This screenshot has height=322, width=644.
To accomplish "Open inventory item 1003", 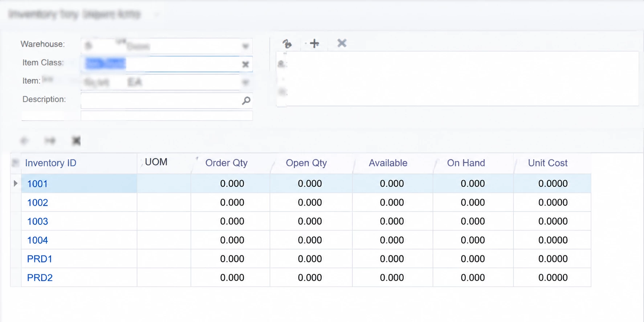I will pos(37,221).
